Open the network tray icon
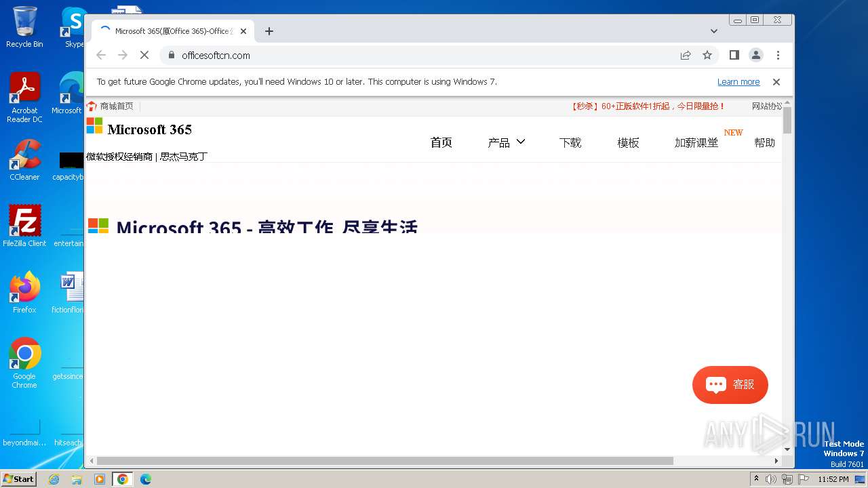Image resolution: width=868 pixels, height=488 pixels. click(787, 479)
